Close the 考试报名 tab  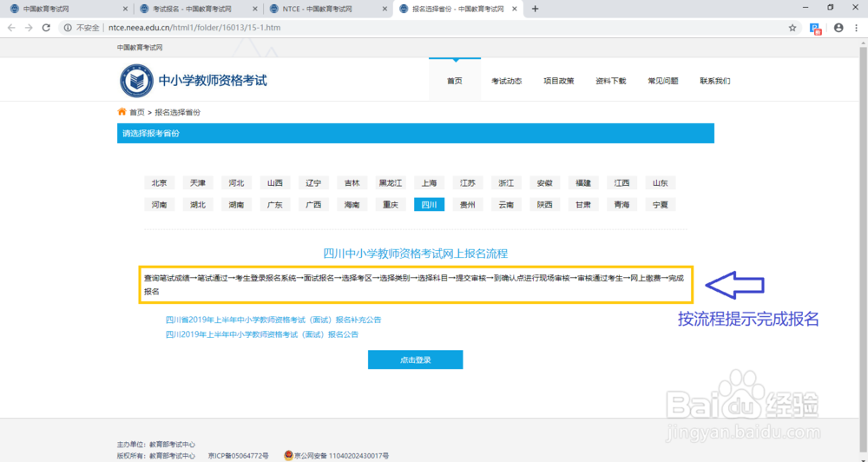(255, 9)
